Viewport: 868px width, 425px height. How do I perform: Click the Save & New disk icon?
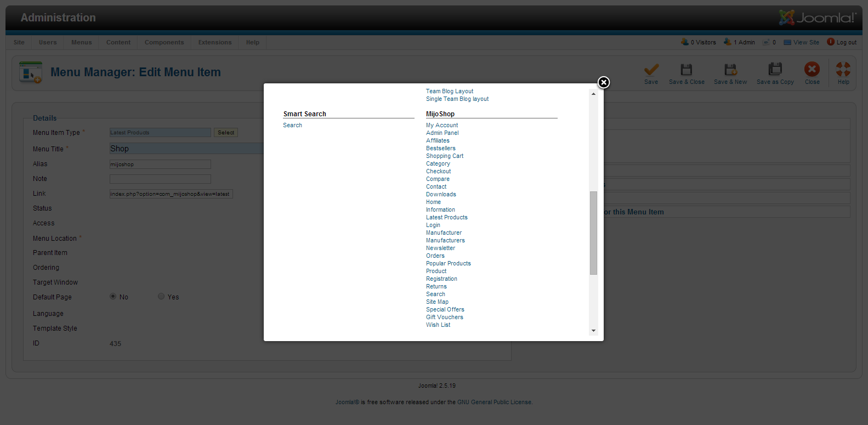pos(730,70)
